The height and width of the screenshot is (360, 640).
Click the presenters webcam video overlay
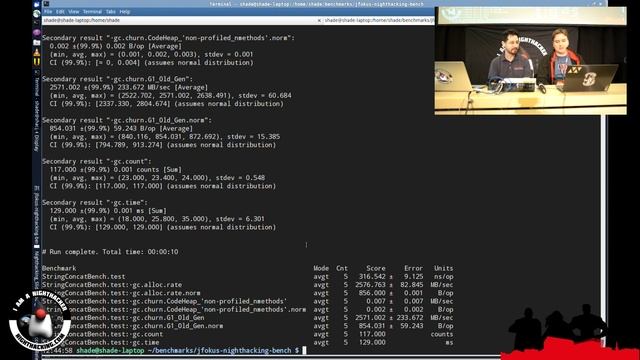531,61
